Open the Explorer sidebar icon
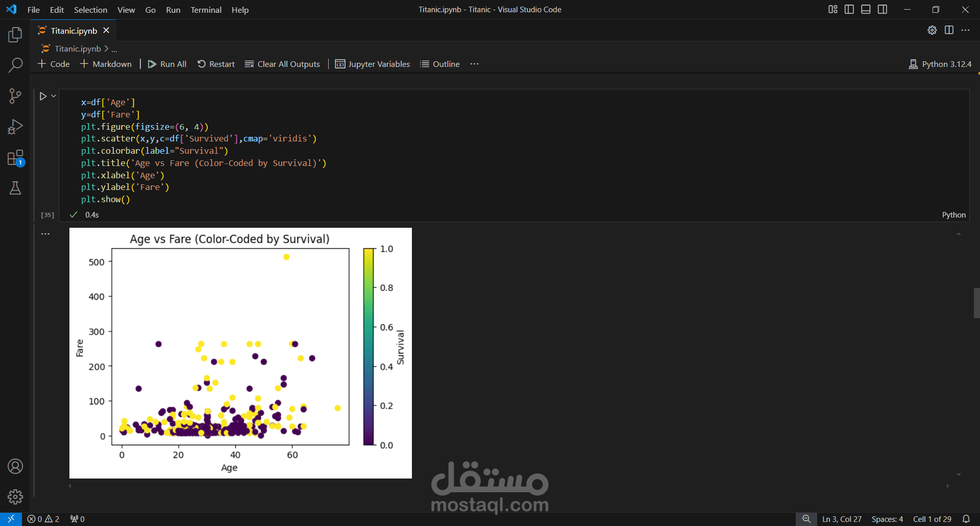Screen dimensions: 980x526 (x=15, y=35)
